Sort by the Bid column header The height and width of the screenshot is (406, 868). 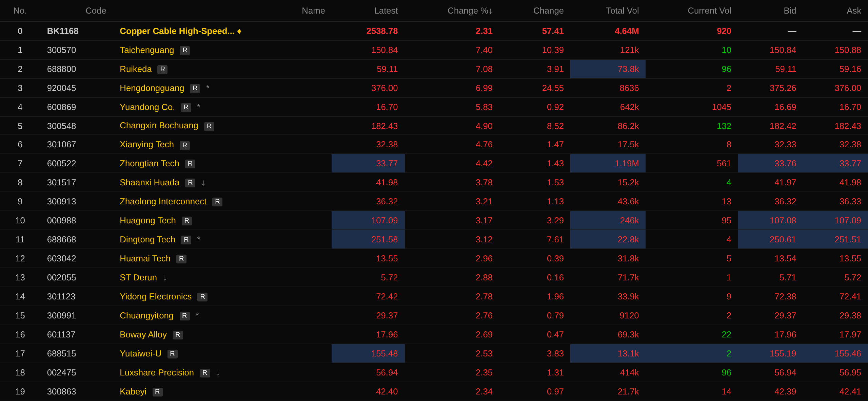coord(790,11)
